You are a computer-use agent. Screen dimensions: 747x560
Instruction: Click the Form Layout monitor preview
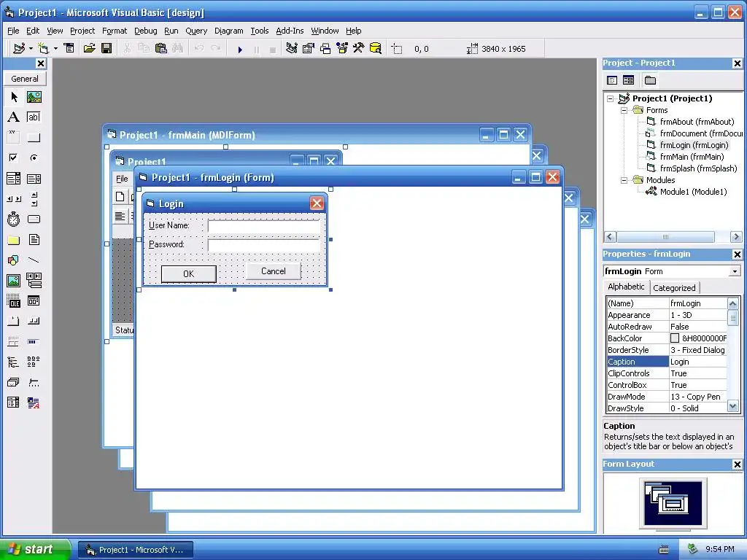673,503
